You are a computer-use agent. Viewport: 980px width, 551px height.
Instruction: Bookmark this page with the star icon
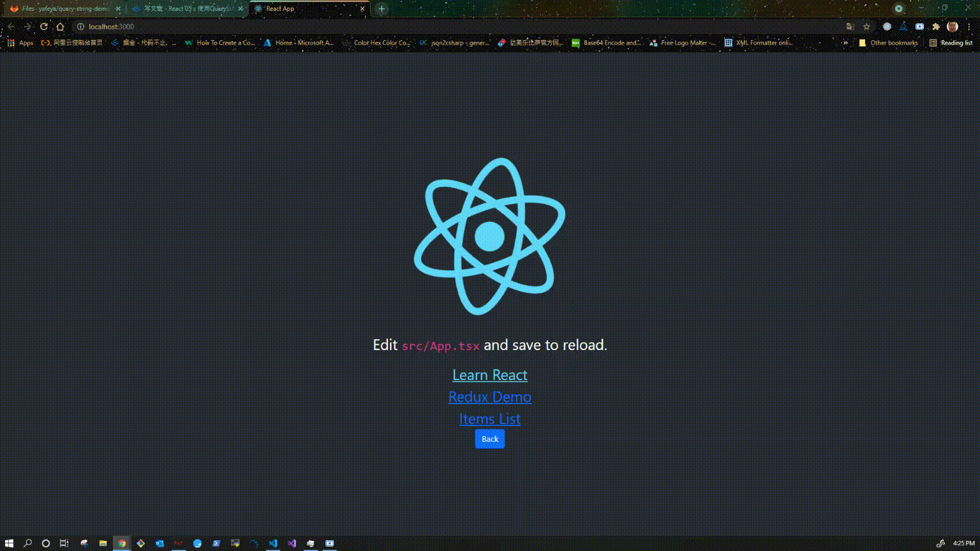866,27
